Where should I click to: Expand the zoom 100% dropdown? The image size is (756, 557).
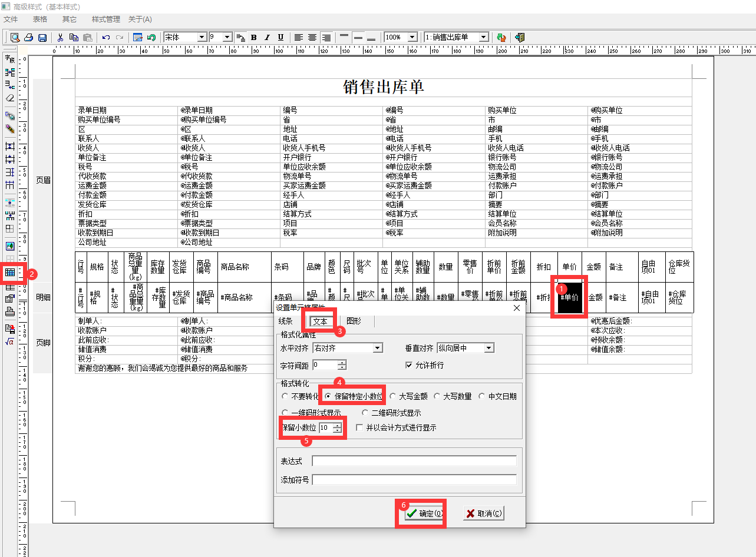(x=412, y=37)
